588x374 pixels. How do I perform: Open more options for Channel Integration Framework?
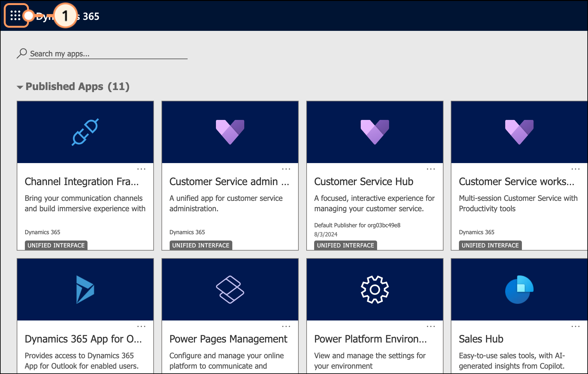click(x=141, y=169)
